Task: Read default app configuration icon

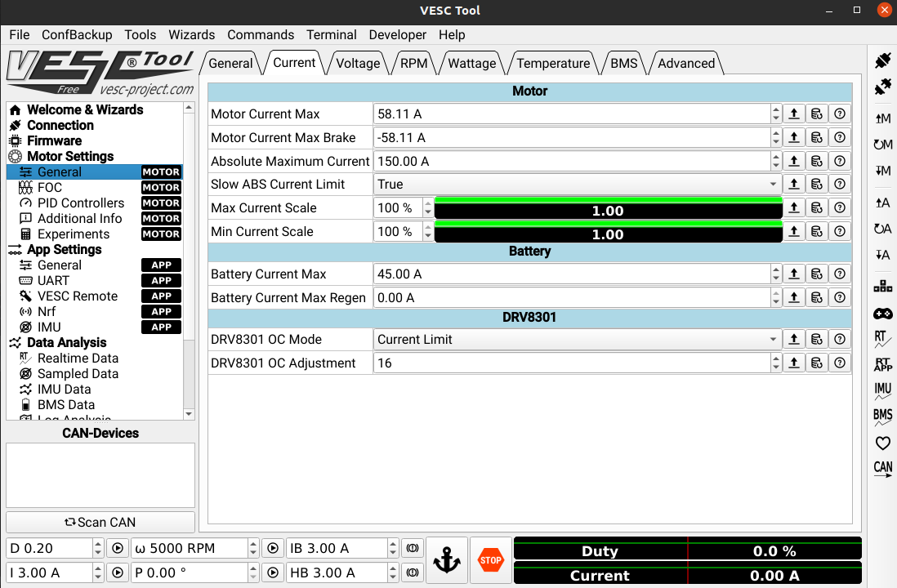Action: (x=882, y=229)
